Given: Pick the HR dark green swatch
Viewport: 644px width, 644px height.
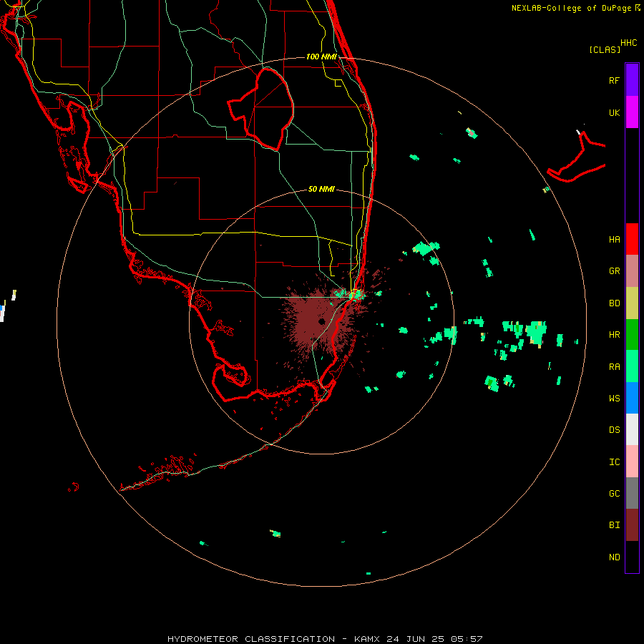Looking at the screenshot, I should (632, 335).
